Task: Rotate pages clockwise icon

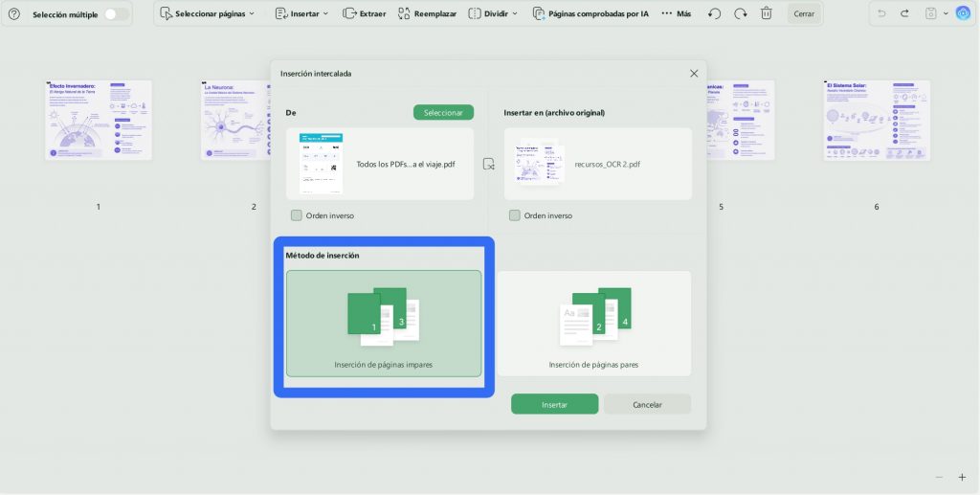Action: [x=741, y=13]
